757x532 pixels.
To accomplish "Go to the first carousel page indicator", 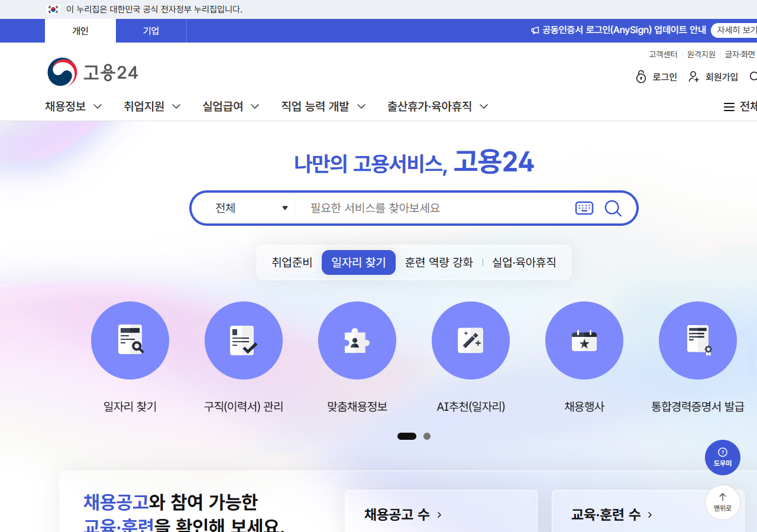I will click(x=407, y=436).
